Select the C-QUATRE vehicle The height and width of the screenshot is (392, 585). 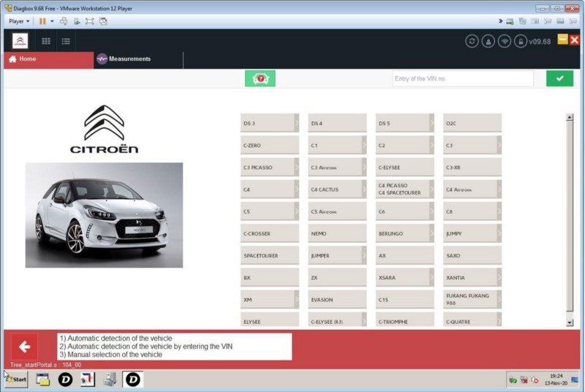coord(472,320)
